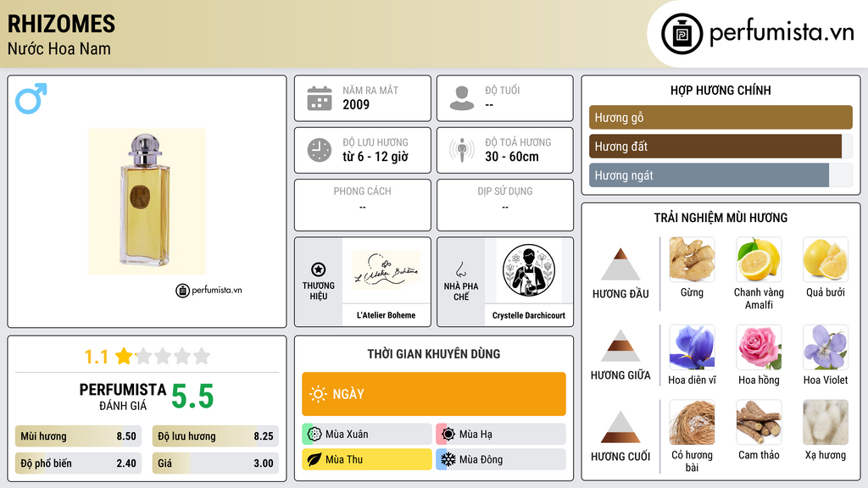Image resolution: width=868 pixels, height=488 pixels.
Task: Click the orange Ngày time bar
Action: click(x=433, y=394)
